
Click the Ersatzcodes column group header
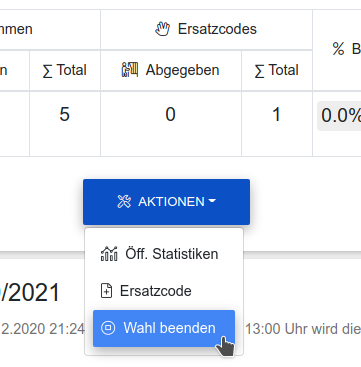(x=206, y=29)
